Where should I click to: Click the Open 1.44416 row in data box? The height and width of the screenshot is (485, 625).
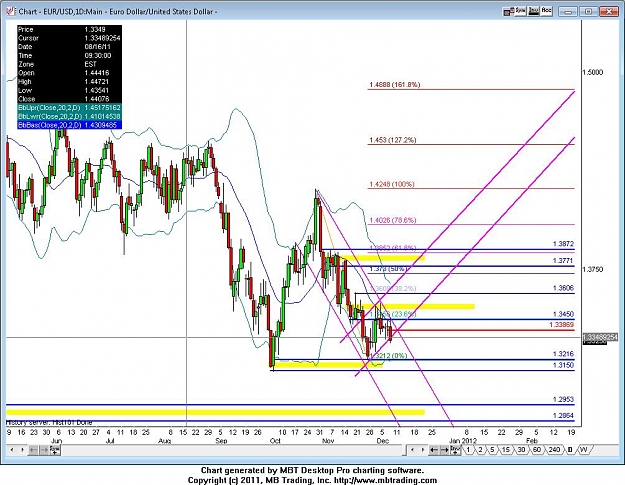point(69,73)
